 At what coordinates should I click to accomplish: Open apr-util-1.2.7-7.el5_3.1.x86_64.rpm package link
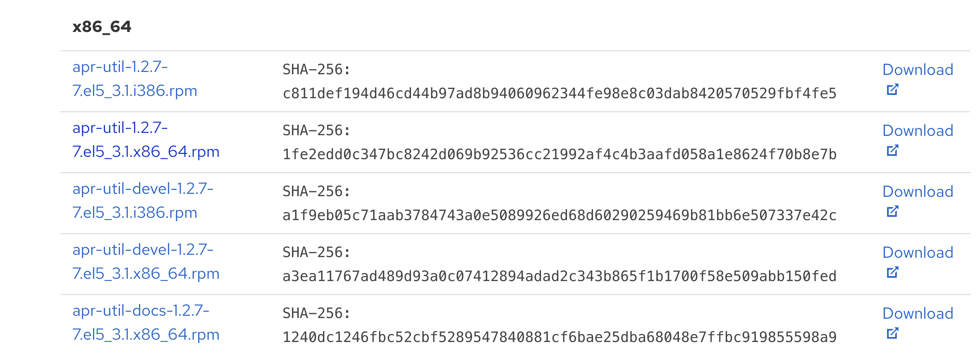146,140
